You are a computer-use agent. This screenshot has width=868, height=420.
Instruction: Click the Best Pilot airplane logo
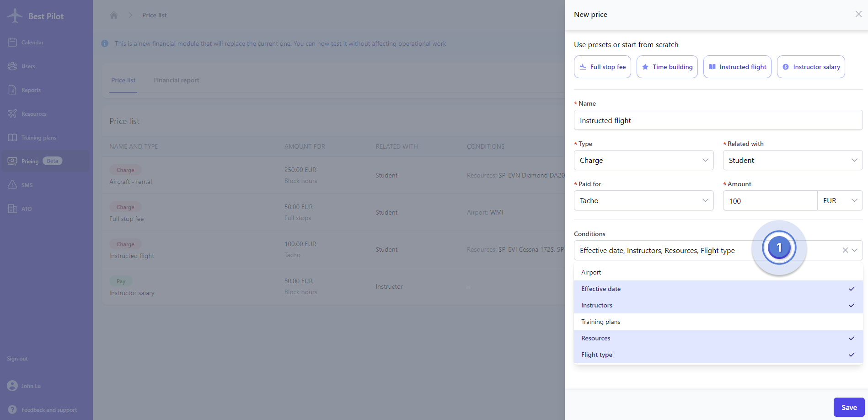coord(15,16)
